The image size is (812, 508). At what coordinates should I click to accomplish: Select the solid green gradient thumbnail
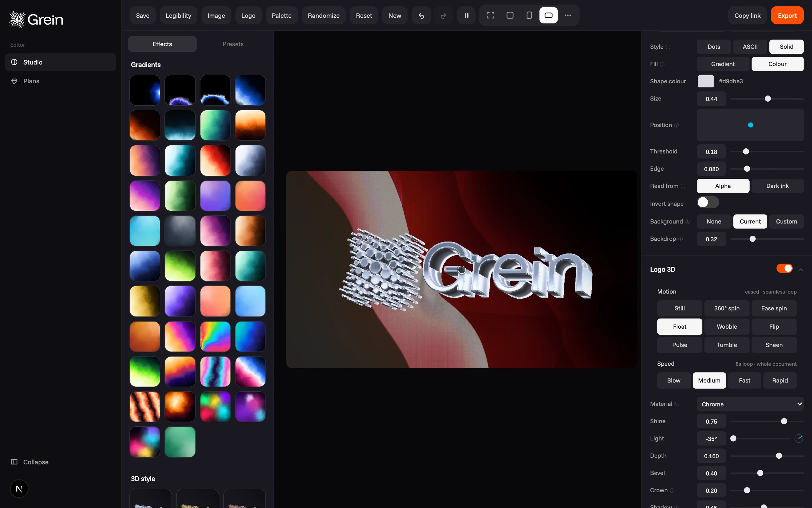tap(180, 442)
